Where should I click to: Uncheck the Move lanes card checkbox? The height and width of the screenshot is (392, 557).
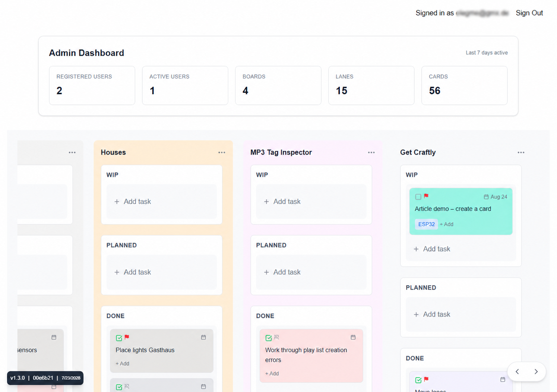click(x=418, y=380)
